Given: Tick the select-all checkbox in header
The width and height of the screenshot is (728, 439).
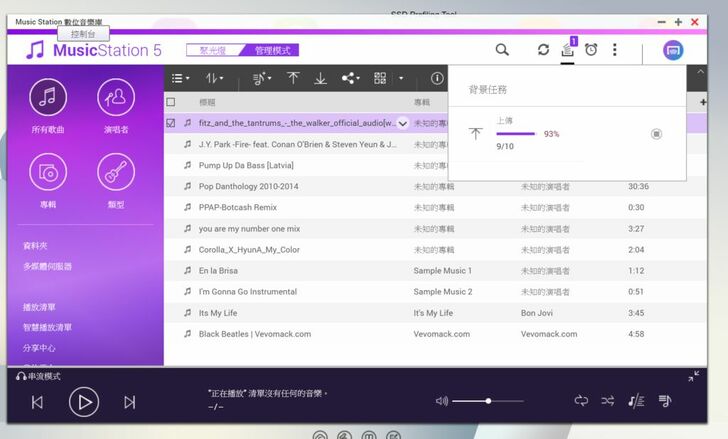Looking at the screenshot, I should coord(171,102).
